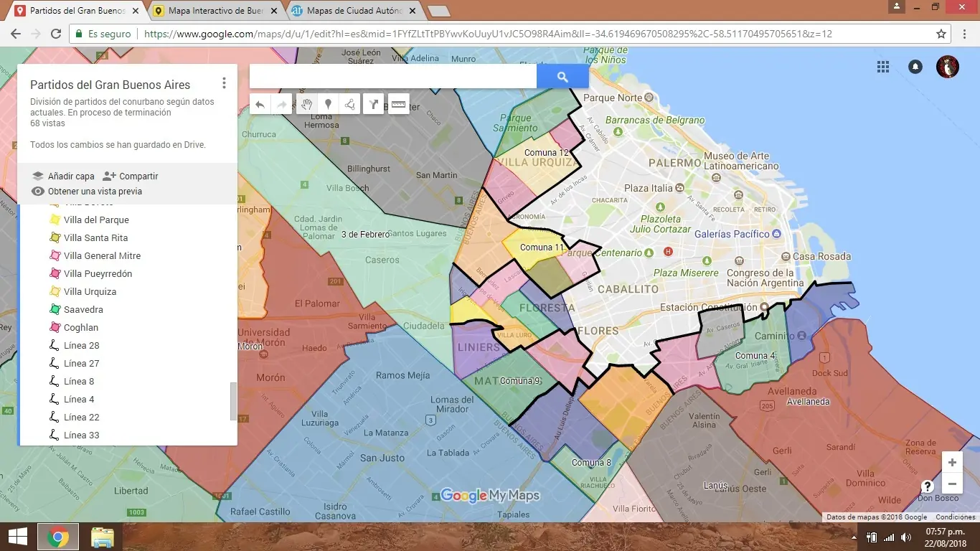Viewport: 980px width, 551px height.
Task: Choose the add marker pin tool
Action: pyautogui.click(x=328, y=105)
